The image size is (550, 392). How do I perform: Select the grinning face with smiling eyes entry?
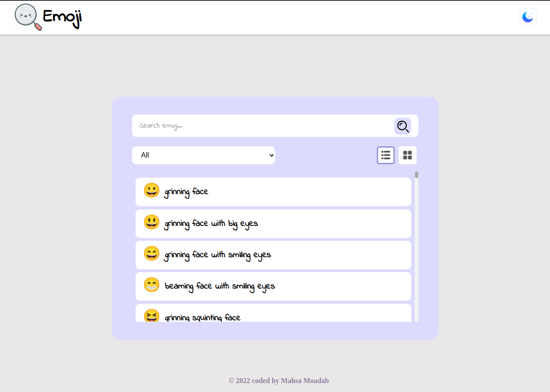click(x=273, y=255)
